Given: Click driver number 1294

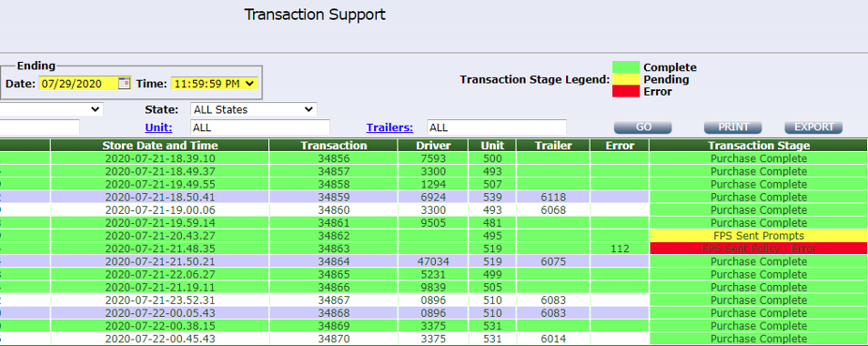Looking at the screenshot, I should 433,184.
